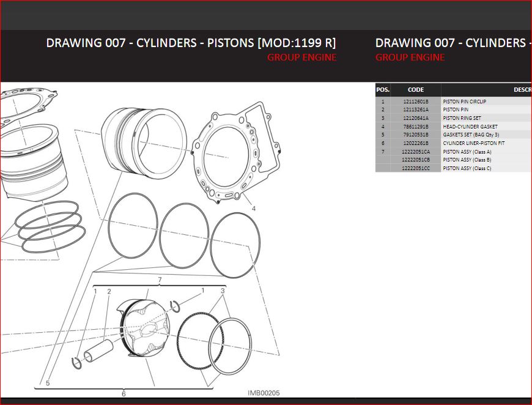Click part code 79120531B
The width and height of the screenshot is (532, 405).
pos(415,135)
